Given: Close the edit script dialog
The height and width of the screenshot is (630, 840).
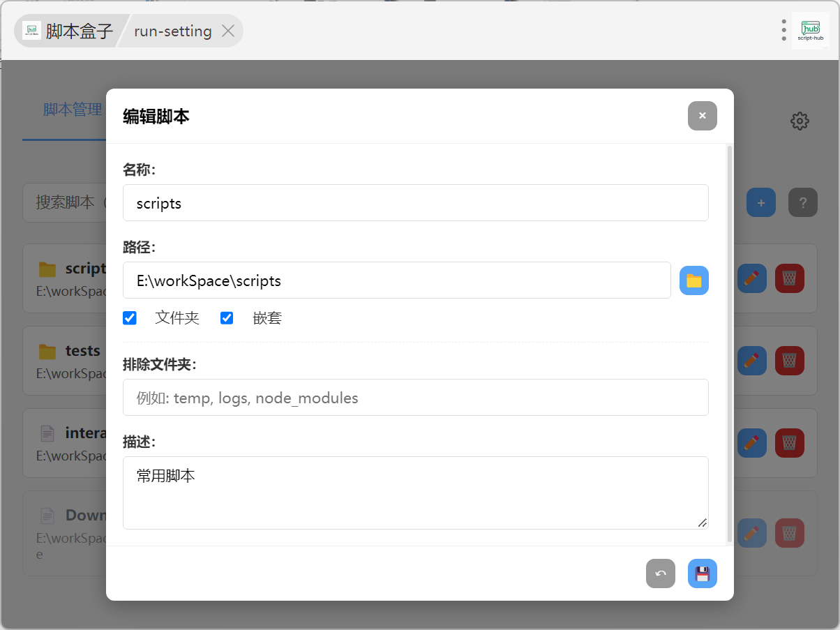Looking at the screenshot, I should (702, 116).
